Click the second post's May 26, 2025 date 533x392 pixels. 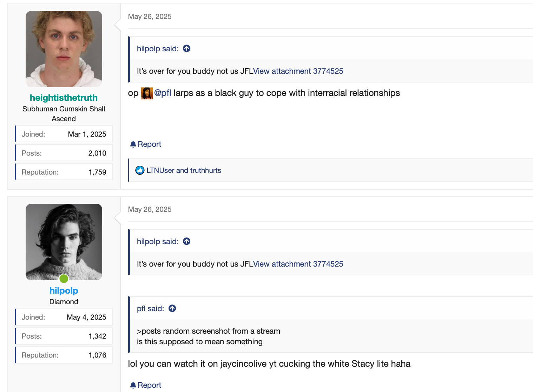click(x=150, y=209)
